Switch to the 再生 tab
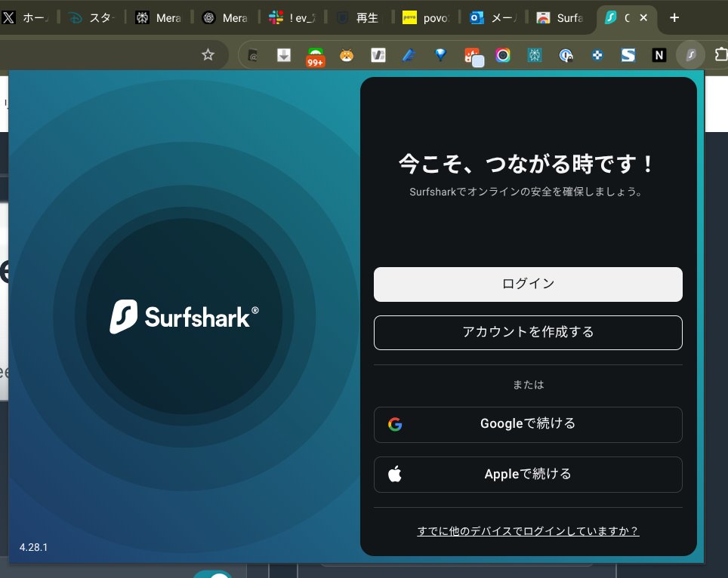 (x=359, y=18)
